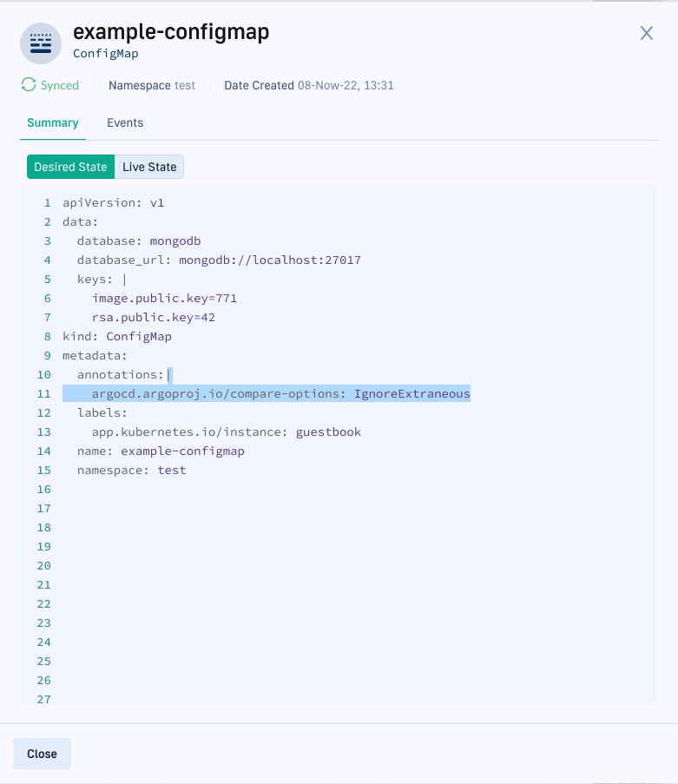
Task: Click the namespace: test code line
Action: pos(131,470)
